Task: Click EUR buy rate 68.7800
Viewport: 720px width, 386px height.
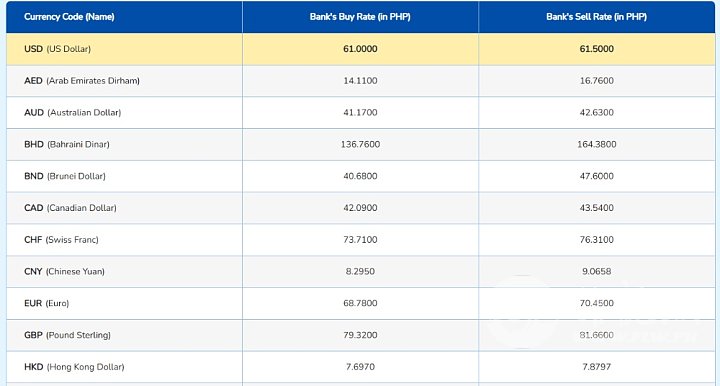Action: 360,303
